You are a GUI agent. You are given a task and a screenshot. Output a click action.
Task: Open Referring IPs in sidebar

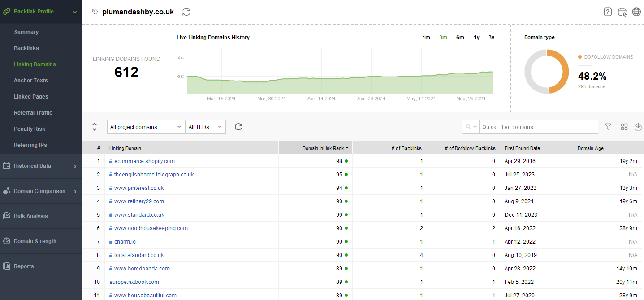coord(30,145)
